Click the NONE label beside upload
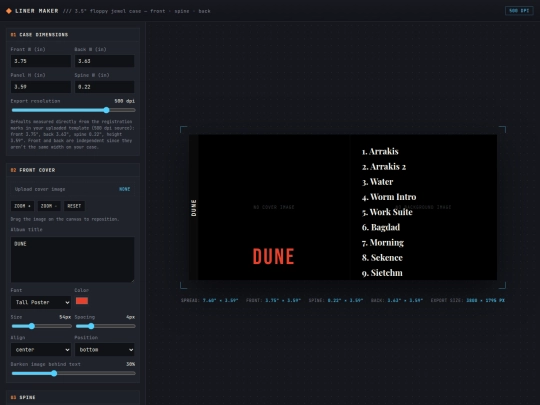The width and height of the screenshot is (540, 405). point(124,189)
